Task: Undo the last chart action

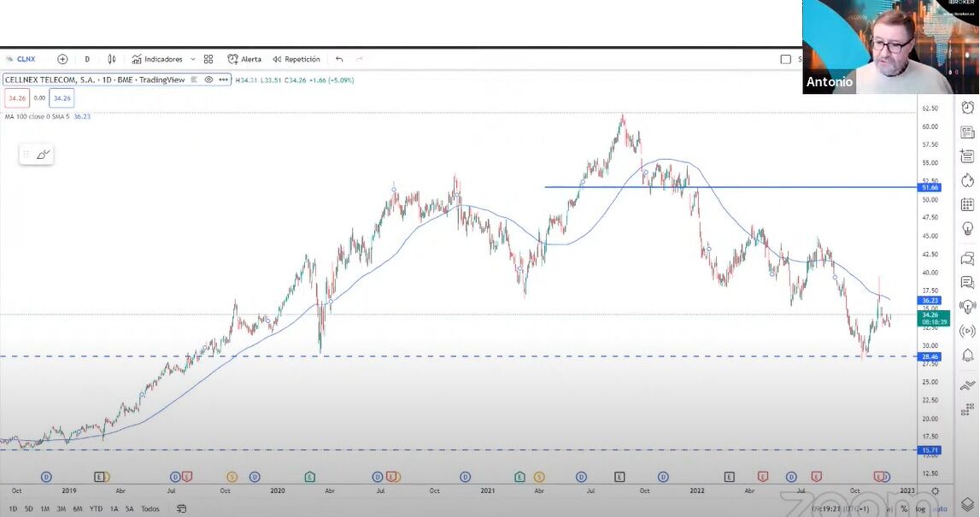Action: 339,59
